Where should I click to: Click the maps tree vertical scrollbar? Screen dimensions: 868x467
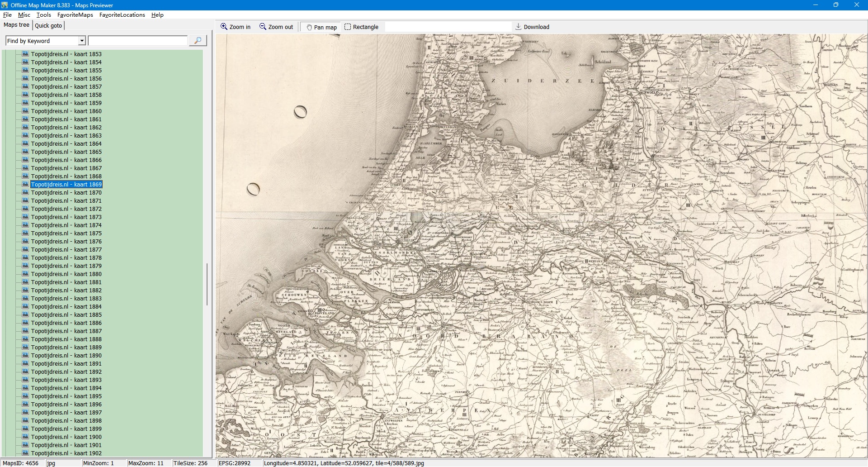207,284
